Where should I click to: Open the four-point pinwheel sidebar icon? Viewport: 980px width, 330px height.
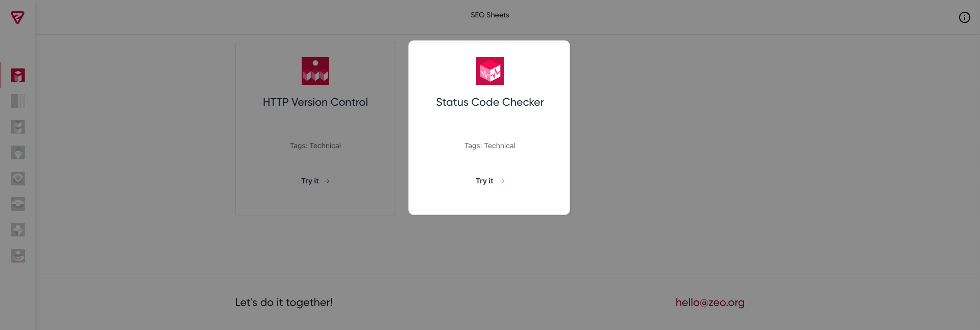18,230
